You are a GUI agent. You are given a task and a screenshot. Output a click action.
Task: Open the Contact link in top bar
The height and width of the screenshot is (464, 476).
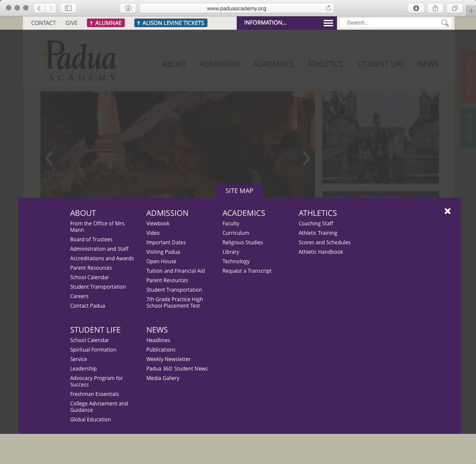tap(43, 23)
